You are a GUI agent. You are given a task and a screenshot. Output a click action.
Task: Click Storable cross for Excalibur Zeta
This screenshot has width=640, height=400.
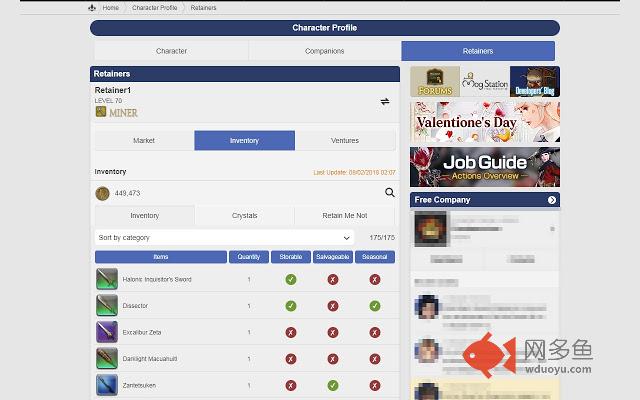(291, 332)
